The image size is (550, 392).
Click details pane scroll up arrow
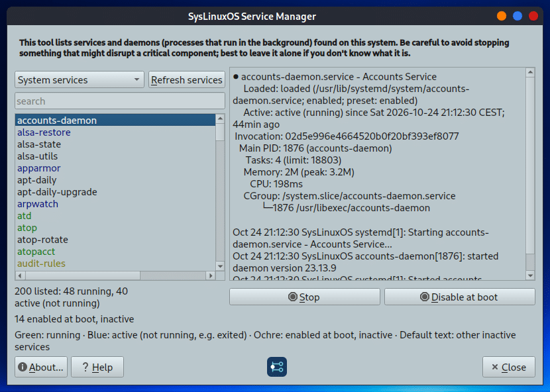530,72
